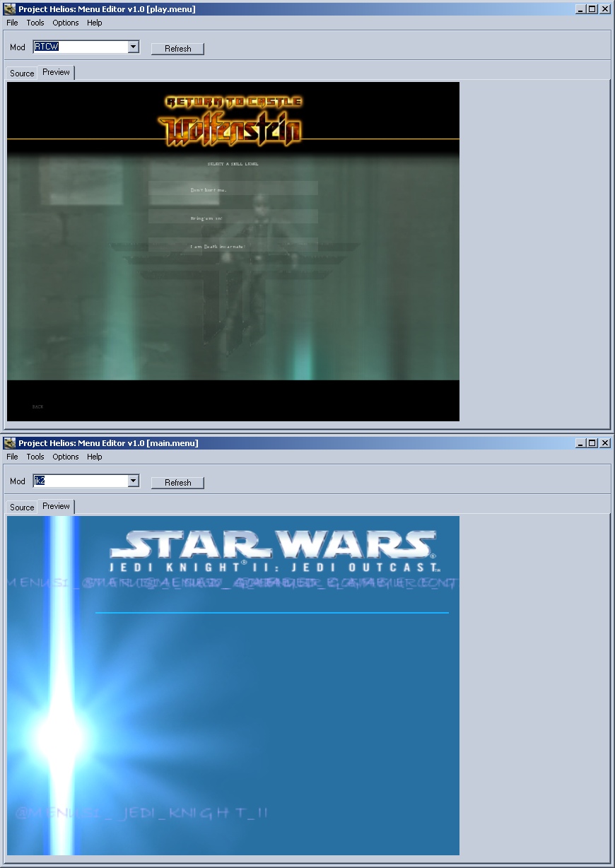The height and width of the screenshot is (868, 615).
Task: Open Tools menu in play.menu window
Action: click(x=35, y=23)
